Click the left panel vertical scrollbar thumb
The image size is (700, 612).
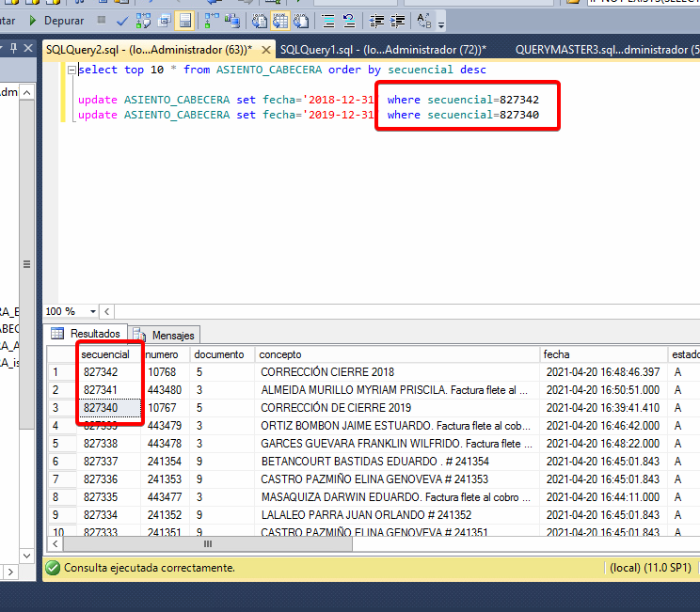(x=26, y=264)
